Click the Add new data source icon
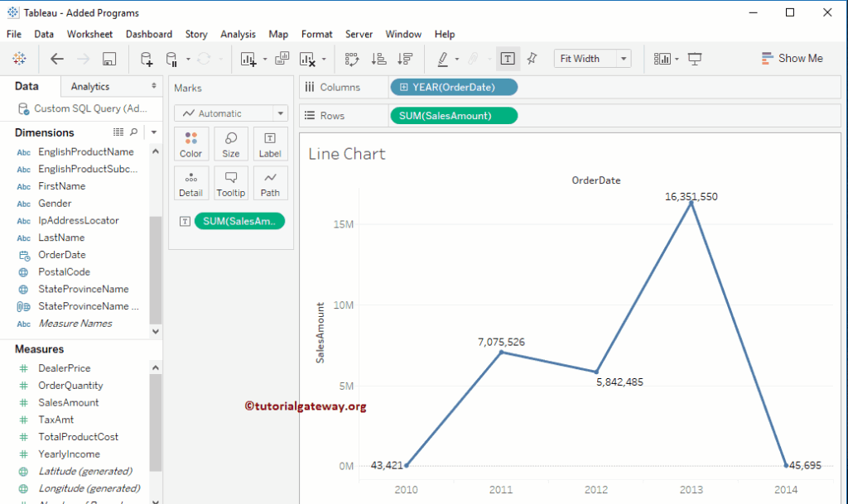Viewport: 848px width, 504px height. tap(147, 58)
